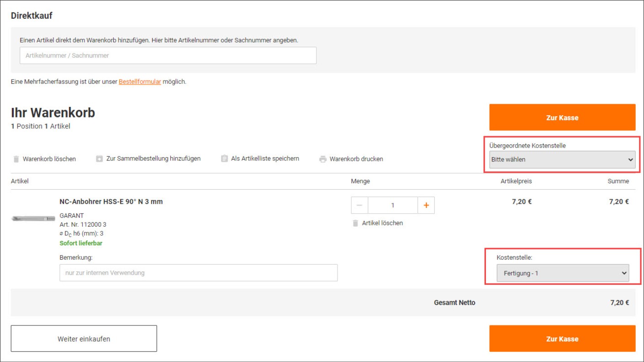Open the NC-Anbohrer HSS-E 90° product title
644x362 pixels.
(x=111, y=202)
